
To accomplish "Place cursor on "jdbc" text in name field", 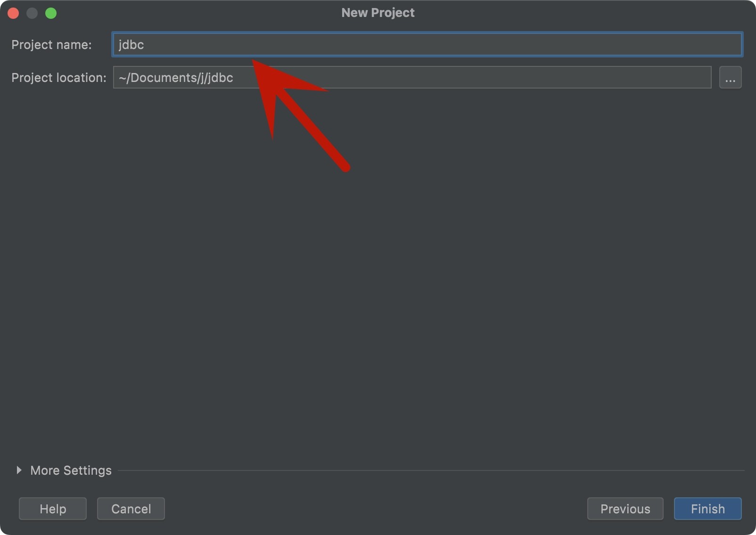I will click(131, 45).
